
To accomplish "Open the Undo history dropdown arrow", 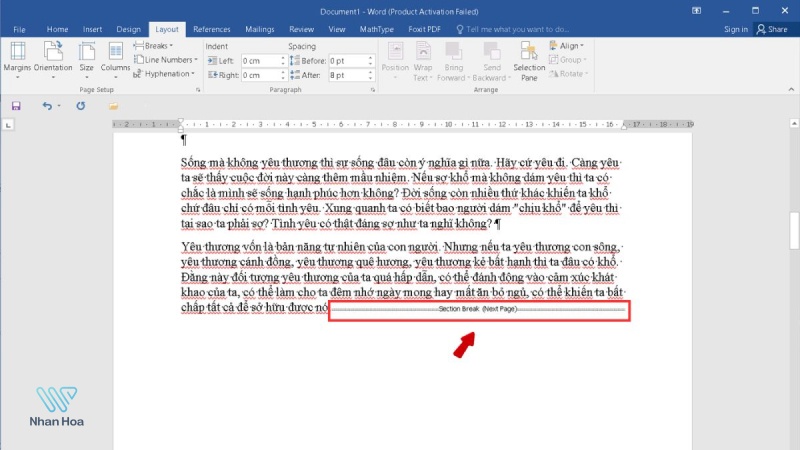I will click(x=59, y=106).
